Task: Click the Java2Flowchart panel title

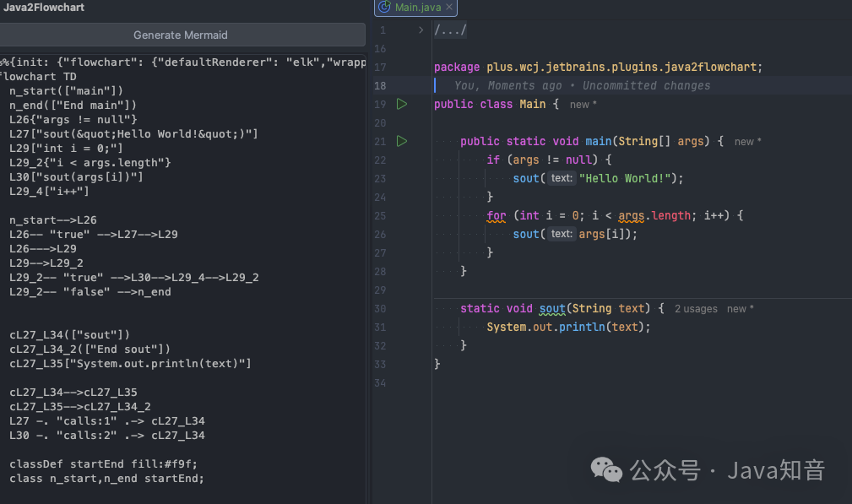Action: pyautogui.click(x=44, y=7)
